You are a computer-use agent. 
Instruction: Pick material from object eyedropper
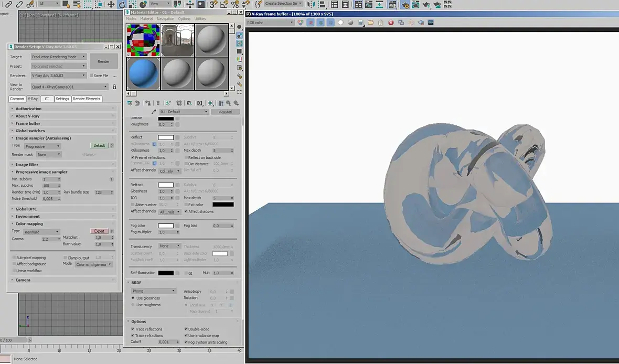point(154,112)
